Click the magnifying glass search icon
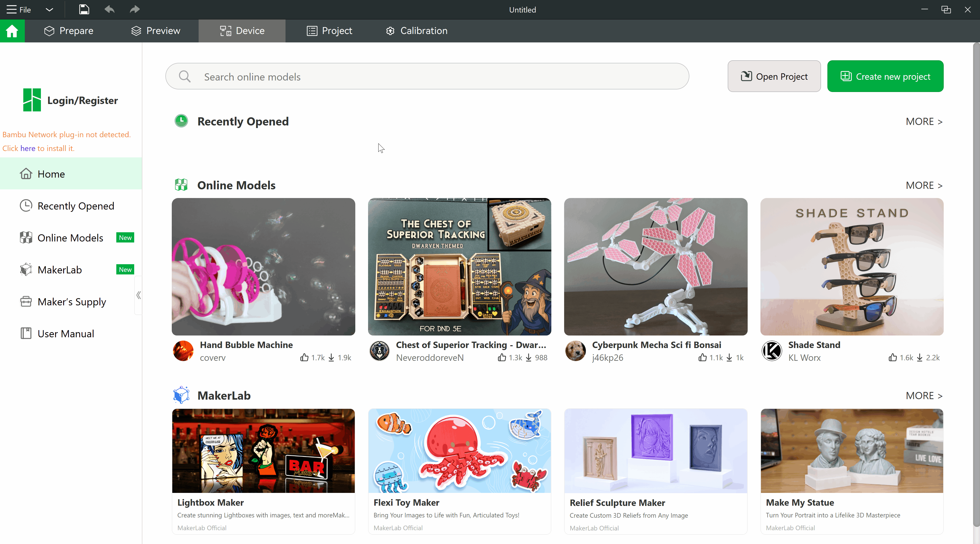 [185, 76]
